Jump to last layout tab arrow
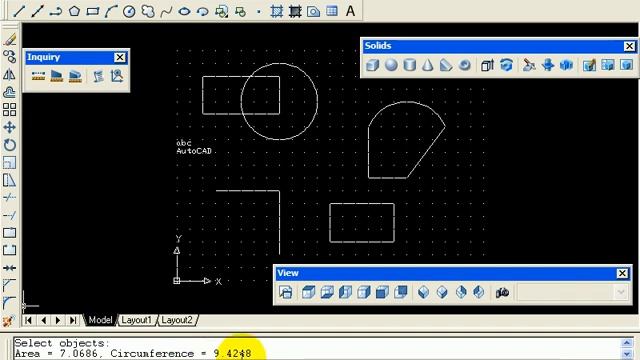The image size is (640, 360). 73,320
